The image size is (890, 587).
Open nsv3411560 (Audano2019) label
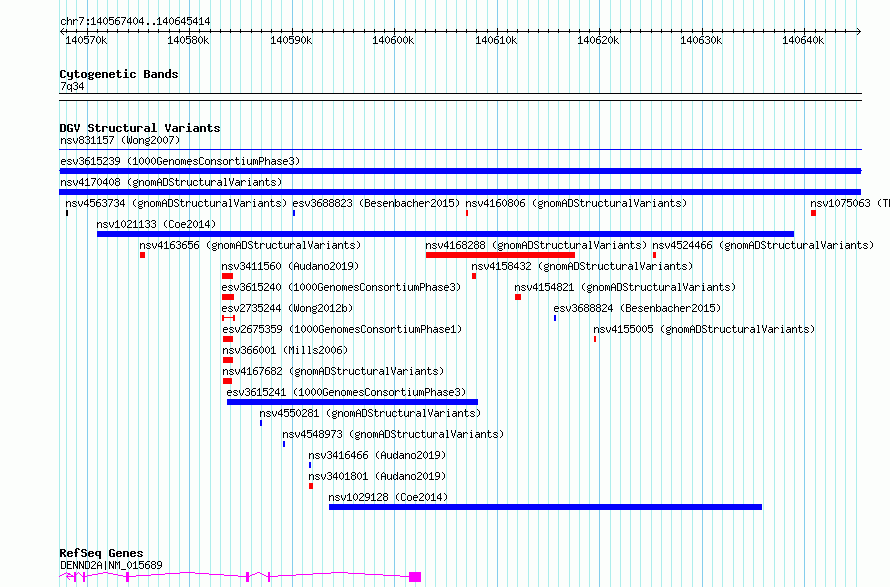290,266
